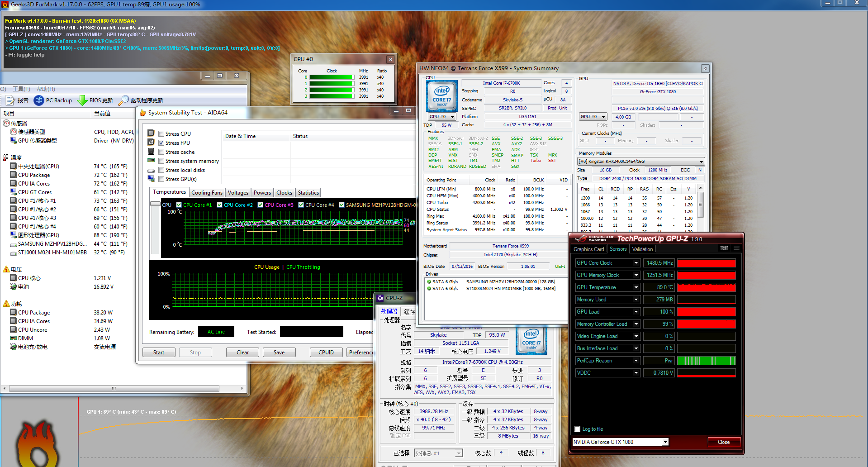Click the PerfCap Reason green graph bar

click(x=706, y=361)
